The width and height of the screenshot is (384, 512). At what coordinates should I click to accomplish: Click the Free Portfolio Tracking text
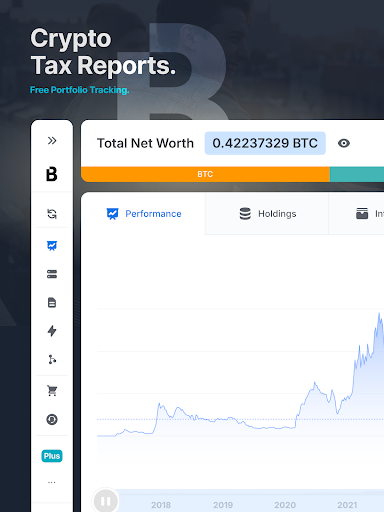point(79,90)
